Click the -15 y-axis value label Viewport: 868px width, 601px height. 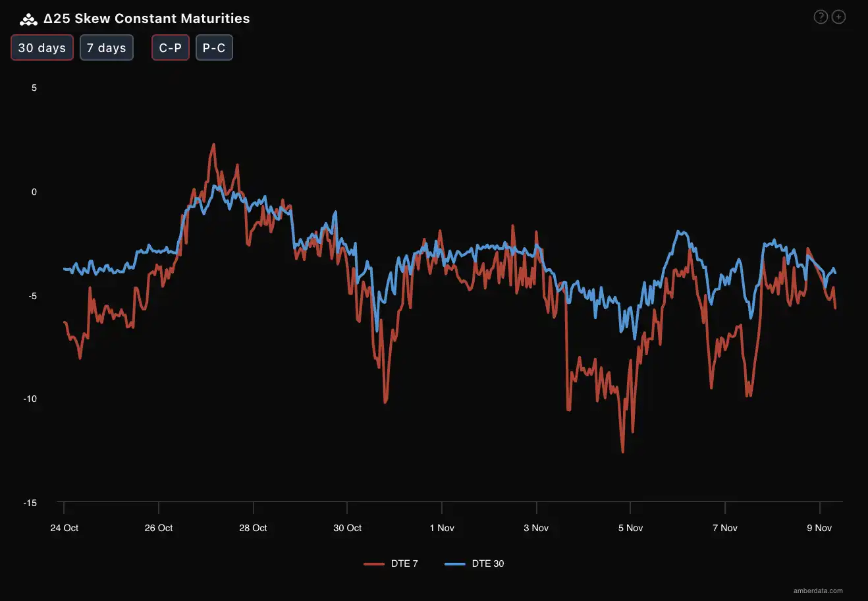(x=30, y=503)
